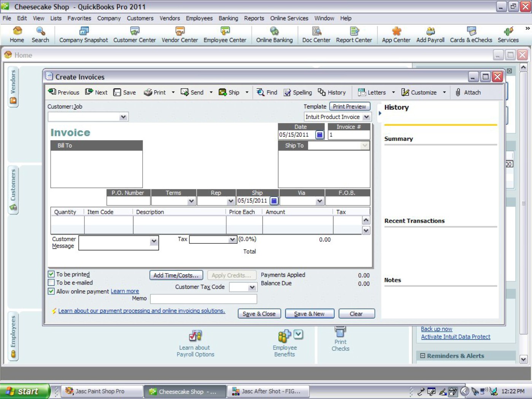The width and height of the screenshot is (532, 399).
Task: Click Back up now link
Action: click(x=436, y=329)
